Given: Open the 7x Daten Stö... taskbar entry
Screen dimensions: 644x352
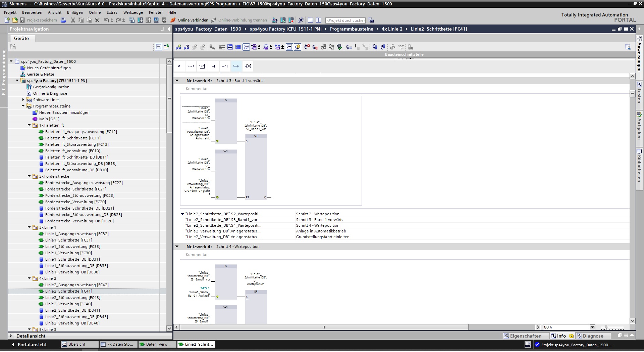Looking at the screenshot, I should coord(118,344).
